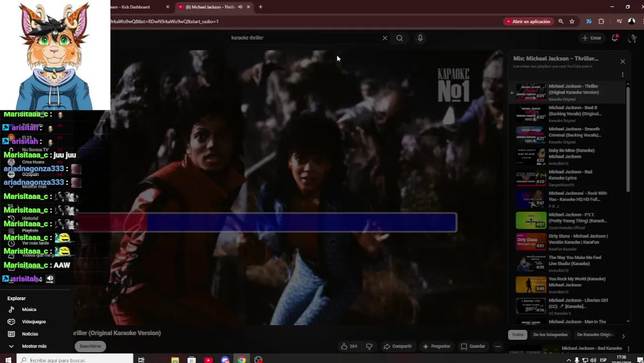The image size is (644, 363).
Task: Click the Crear button
Action: coord(592,38)
